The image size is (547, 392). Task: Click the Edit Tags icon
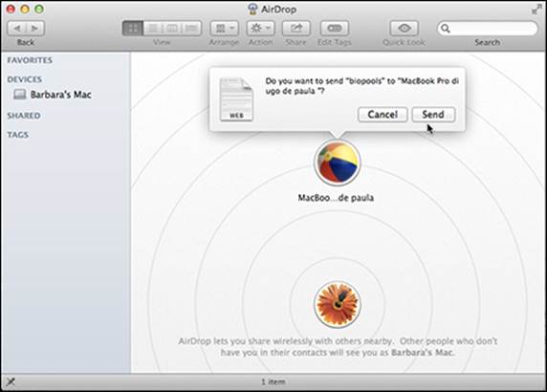point(335,29)
